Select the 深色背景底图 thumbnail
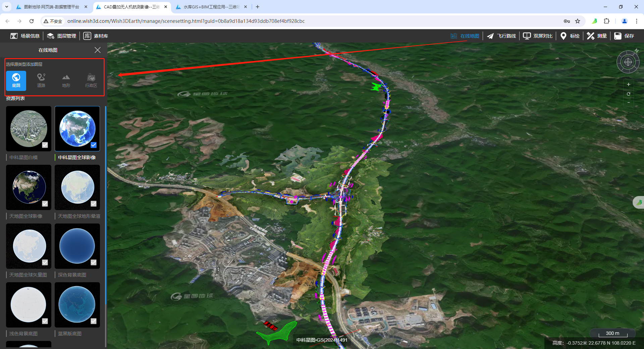This screenshot has width=644, height=349. [x=77, y=246]
